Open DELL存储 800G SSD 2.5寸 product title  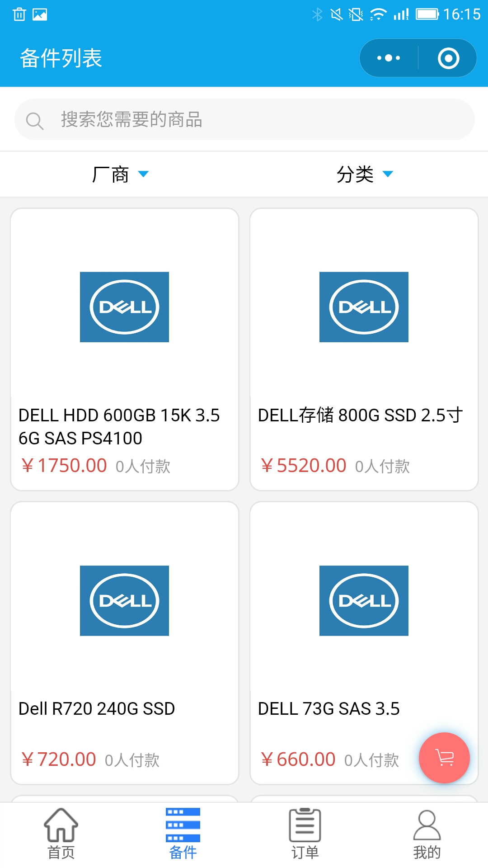click(x=361, y=415)
